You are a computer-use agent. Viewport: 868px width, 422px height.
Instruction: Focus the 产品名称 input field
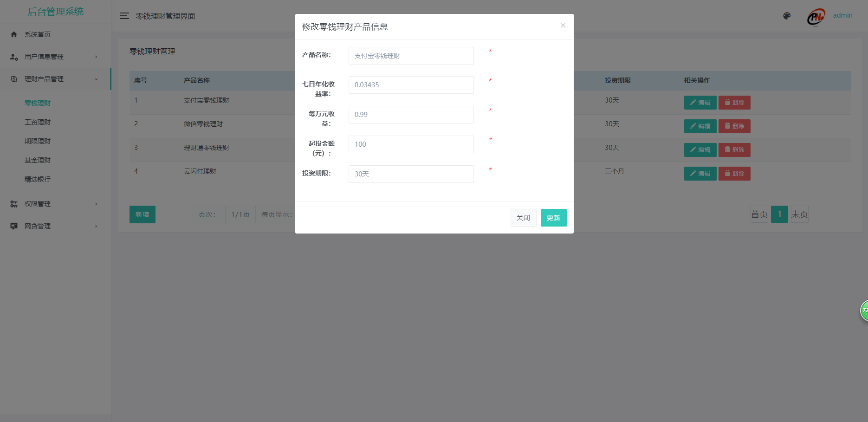click(411, 56)
